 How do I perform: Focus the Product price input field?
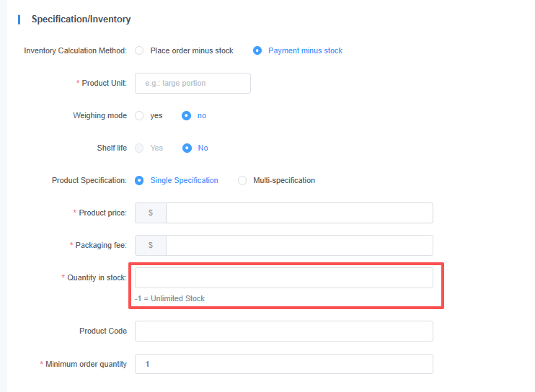point(299,213)
